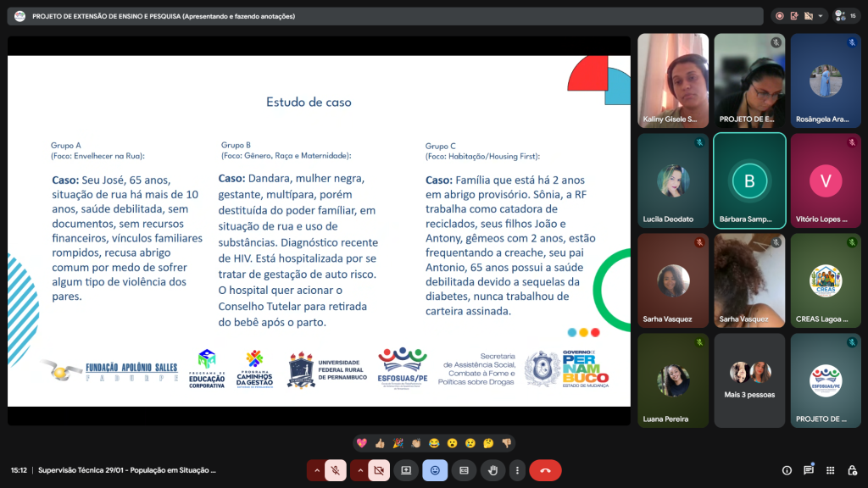This screenshot has height=488, width=868.
Task: Open the three-dot more options menu
Action: coord(517,470)
